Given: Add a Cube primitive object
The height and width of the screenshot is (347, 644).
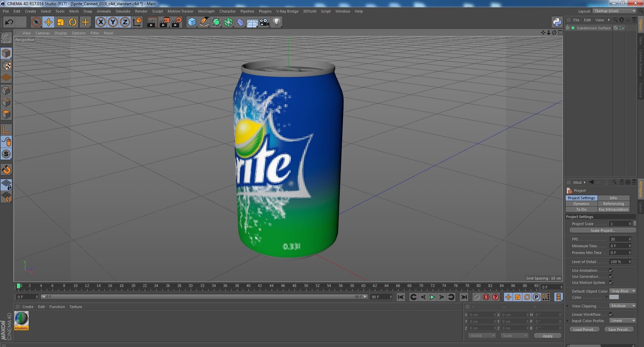Looking at the screenshot, I should (192, 22).
